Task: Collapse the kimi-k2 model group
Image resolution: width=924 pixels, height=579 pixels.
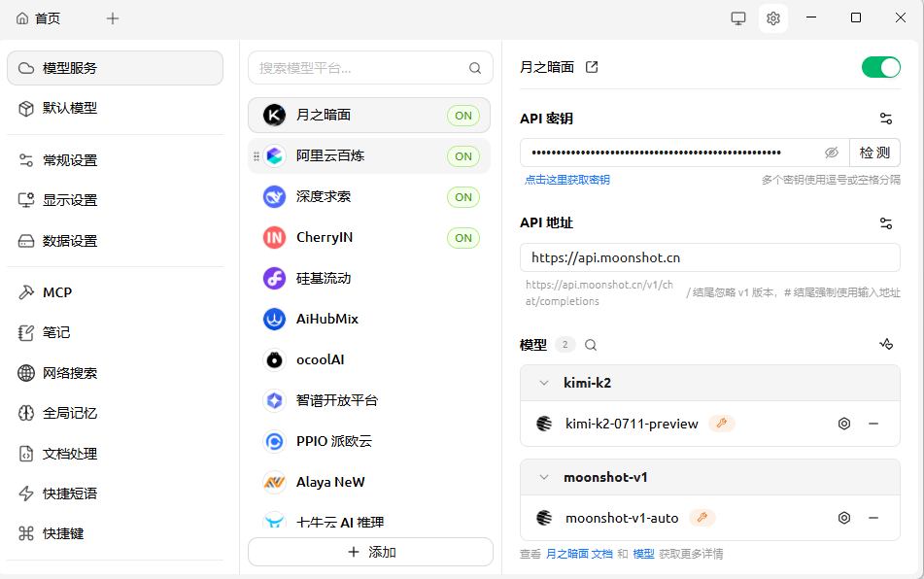Action: click(x=544, y=383)
